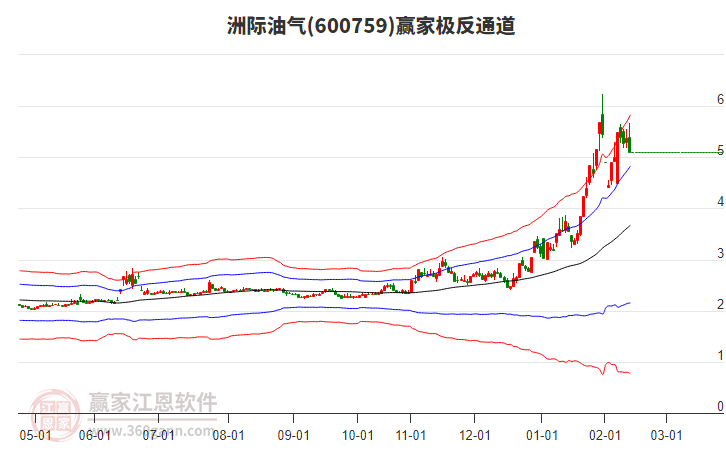Click the y-axis value 5
726x450 pixels.
click(x=720, y=150)
